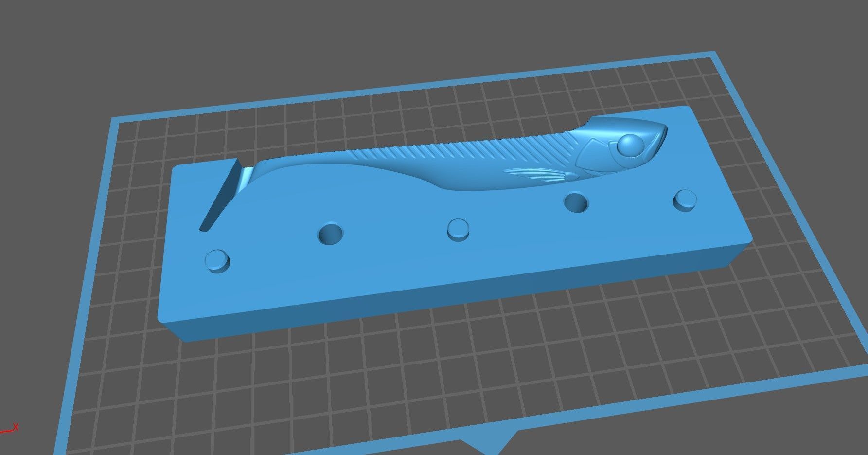Click the alignment peg nearest the tail slot

[217, 261]
